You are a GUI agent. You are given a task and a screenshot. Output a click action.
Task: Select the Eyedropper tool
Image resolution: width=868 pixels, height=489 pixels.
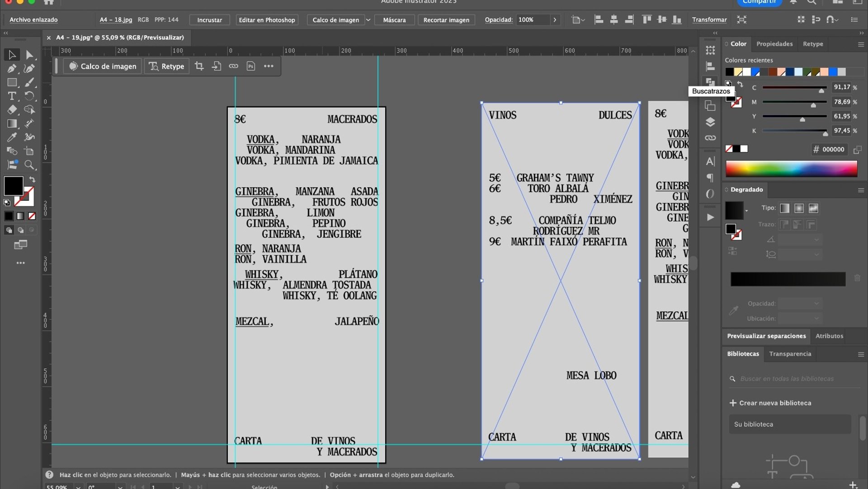click(12, 137)
